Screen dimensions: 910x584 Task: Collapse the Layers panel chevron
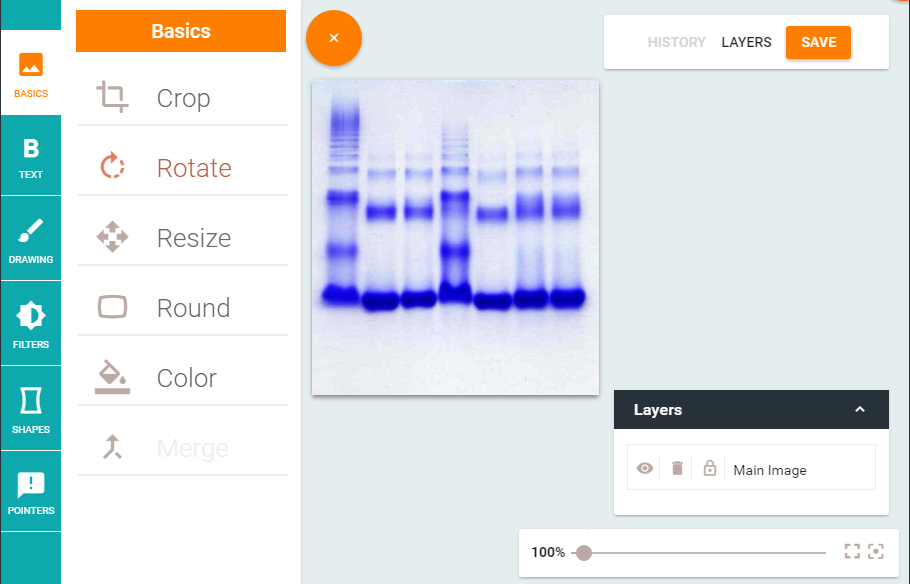[859, 410]
